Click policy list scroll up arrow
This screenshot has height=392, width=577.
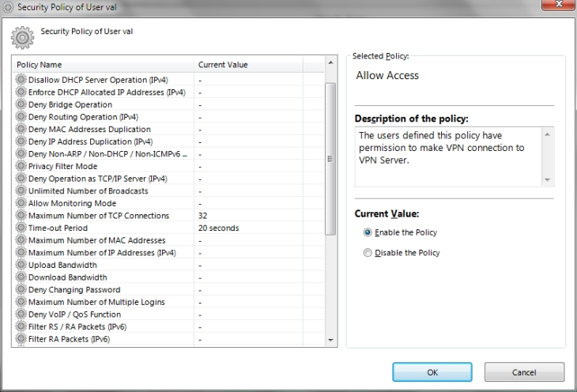330,62
